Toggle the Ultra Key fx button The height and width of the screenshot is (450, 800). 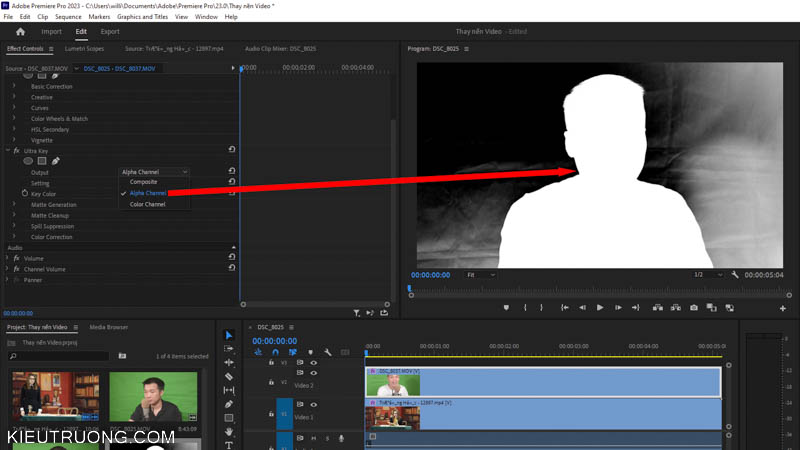tap(17, 151)
